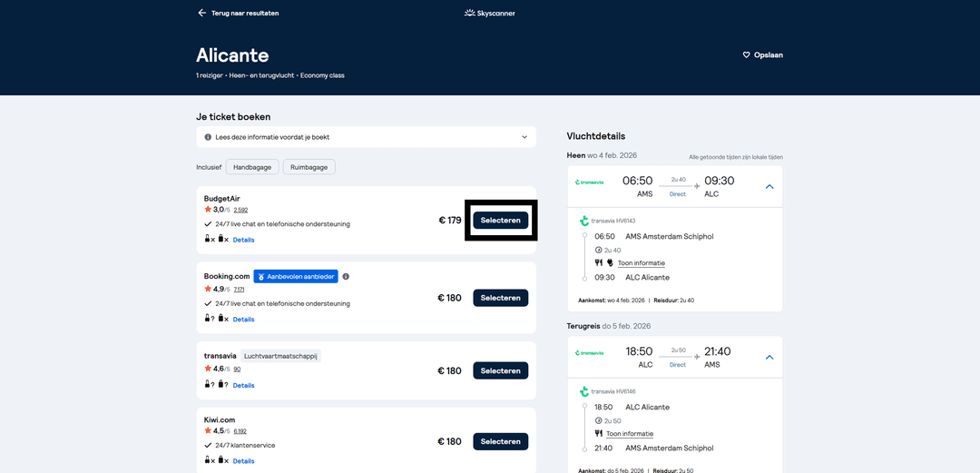
Task: Click Booking.com hand baggage icon
Action: pos(208,319)
